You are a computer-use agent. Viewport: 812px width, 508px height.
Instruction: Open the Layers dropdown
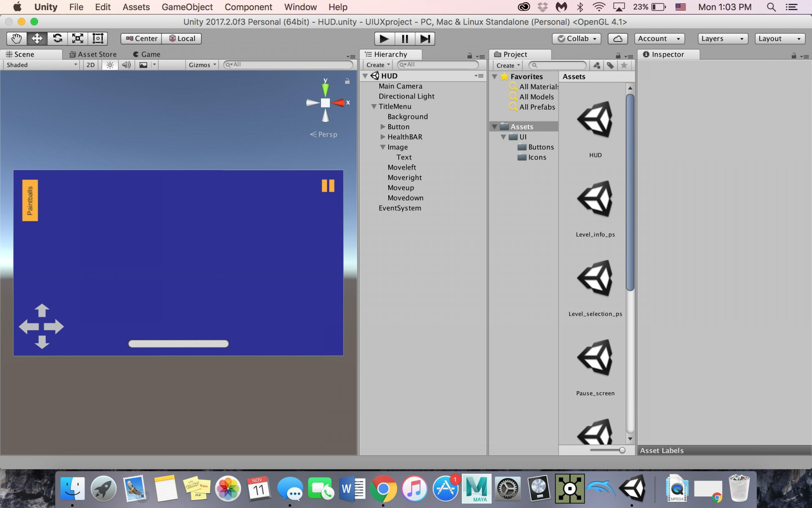point(722,39)
